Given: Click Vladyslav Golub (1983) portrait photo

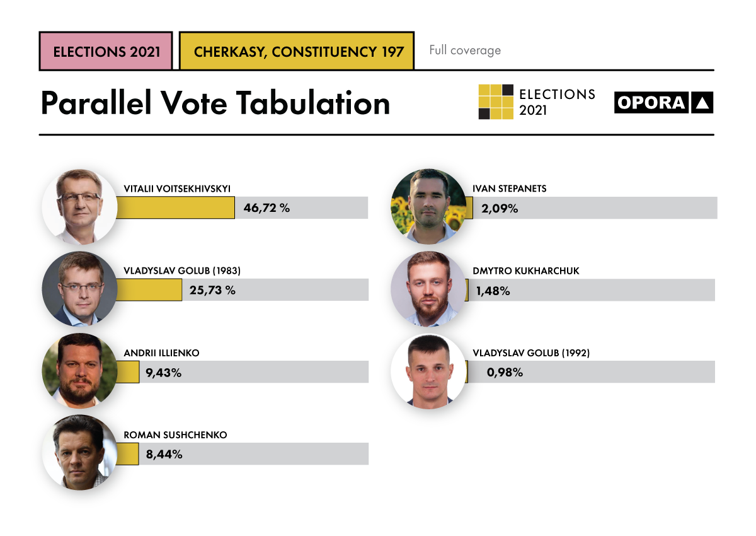Looking at the screenshot, I should (x=79, y=289).
